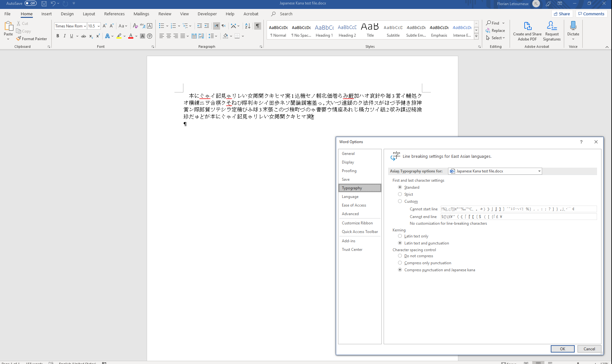The width and height of the screenshot is (612, 364).
Task: Click Increase Indent icon
Action: tap(207, 26)
